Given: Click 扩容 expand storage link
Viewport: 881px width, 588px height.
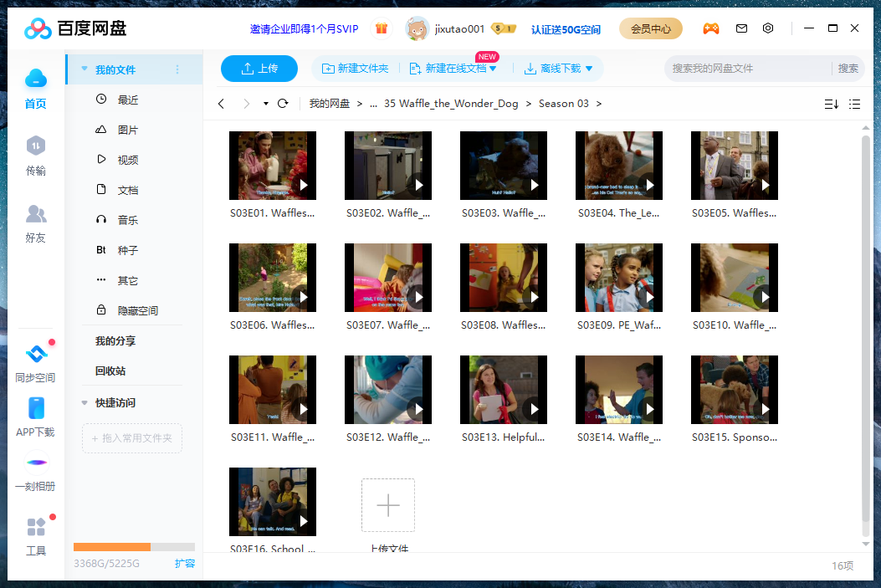Looking at the screenshot, I should 185,563.
